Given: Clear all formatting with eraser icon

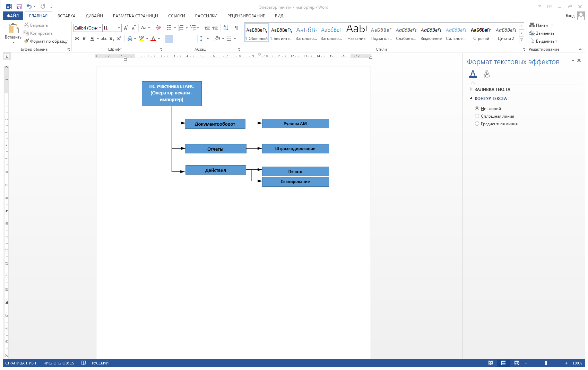Looking at the screenshot, I should 158,28.
